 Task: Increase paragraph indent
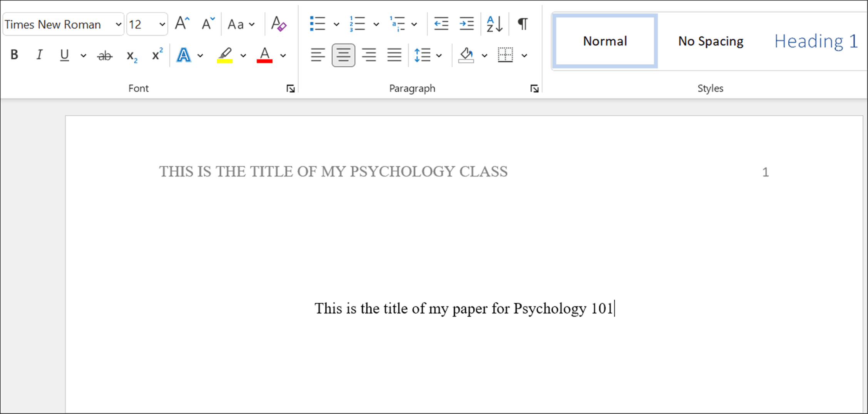[466, 24]
